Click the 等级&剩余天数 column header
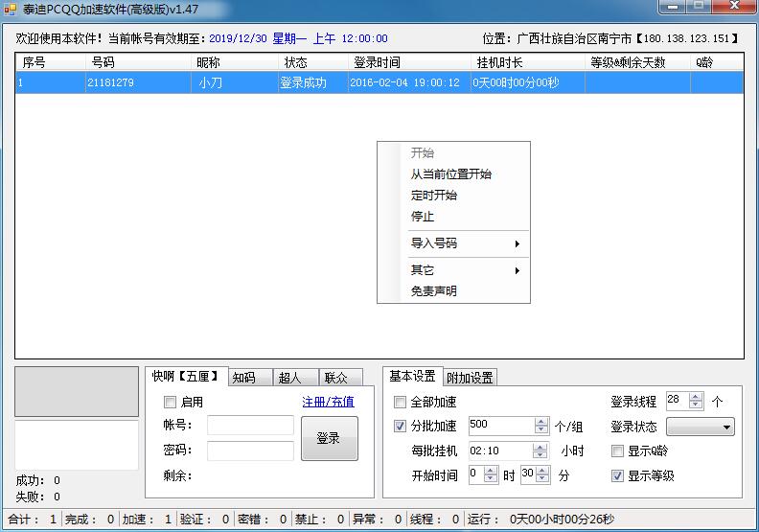The image size is (759, 532). click(637, 62)
